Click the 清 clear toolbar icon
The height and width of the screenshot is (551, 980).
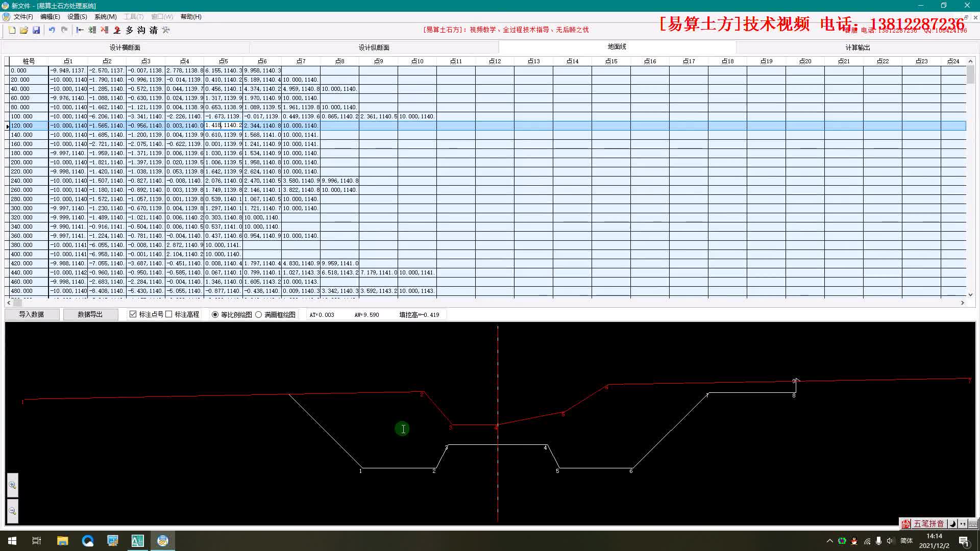click(154, 30)
